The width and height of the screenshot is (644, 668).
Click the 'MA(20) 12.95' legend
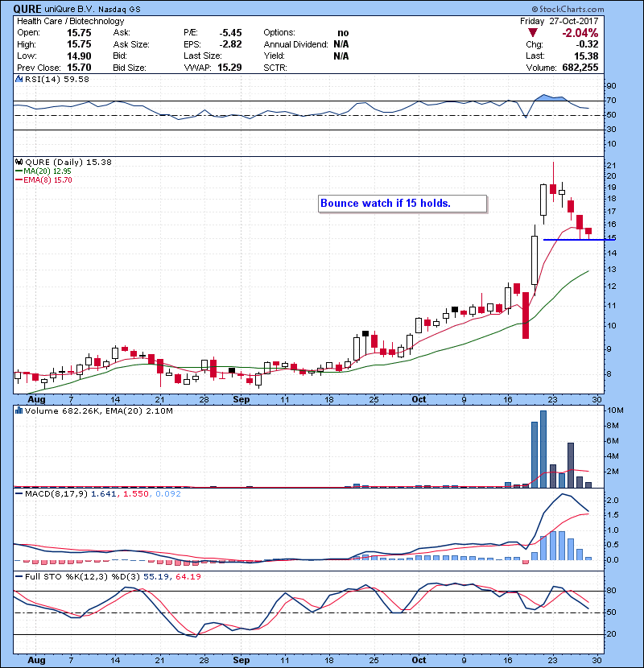(x=47, y=171)
